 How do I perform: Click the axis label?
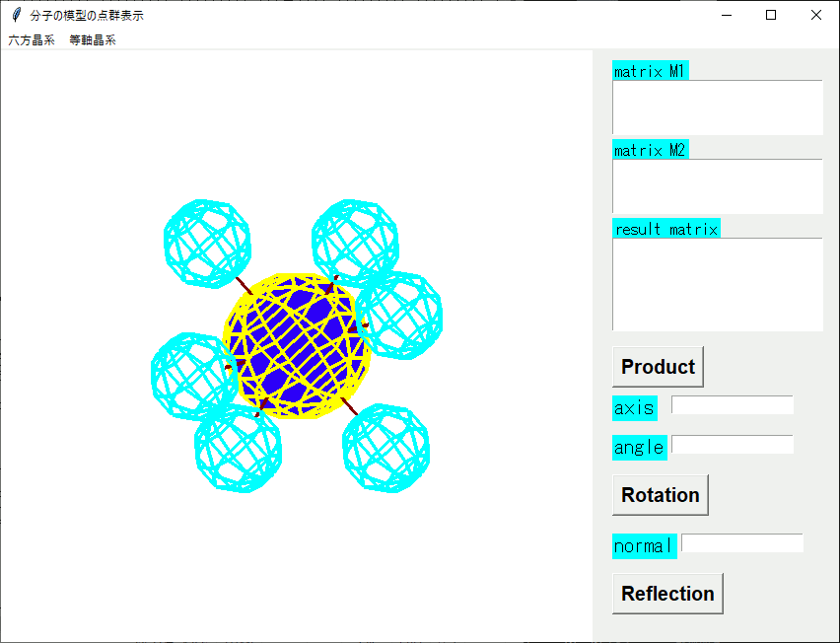click(x=635, y=407)
